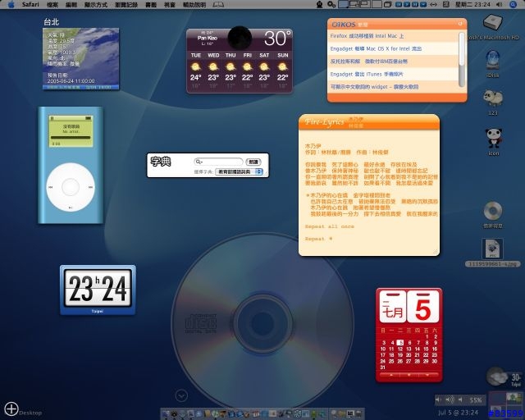
Task: Click the large red 5 date panel
Action: [x=423, y=307]
